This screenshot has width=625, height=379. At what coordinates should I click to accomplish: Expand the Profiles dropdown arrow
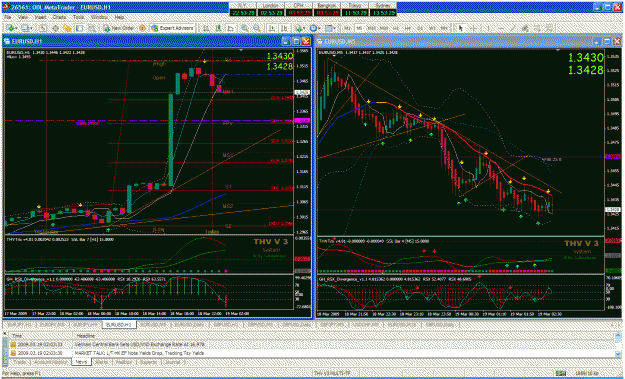click(32, 28)
